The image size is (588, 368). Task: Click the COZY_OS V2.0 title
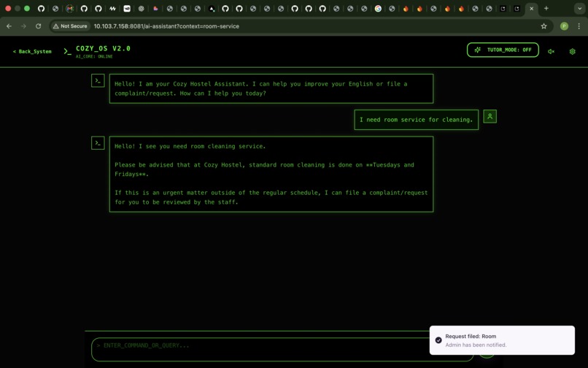tap(103, 48)
